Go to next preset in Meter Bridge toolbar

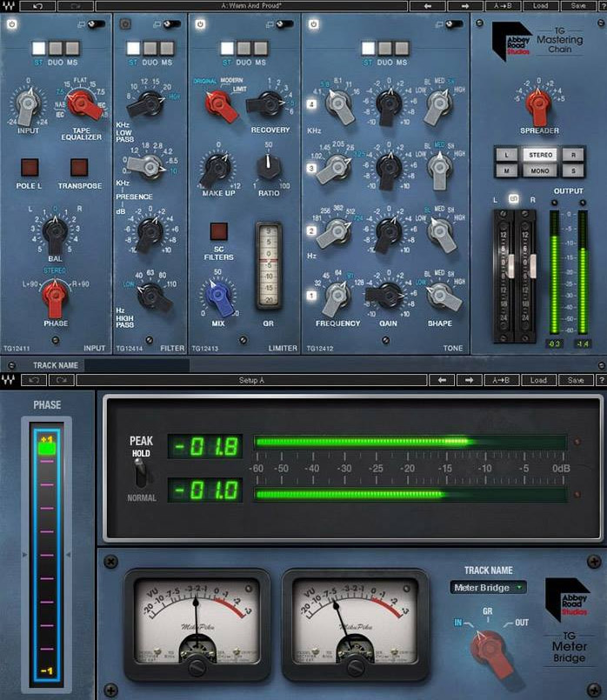[x=469, y=380]
